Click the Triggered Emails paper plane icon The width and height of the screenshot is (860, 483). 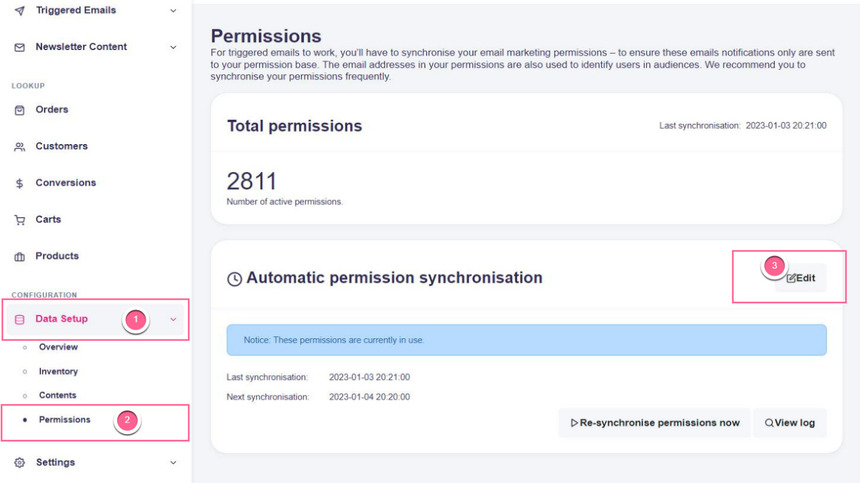pos(19,11)
